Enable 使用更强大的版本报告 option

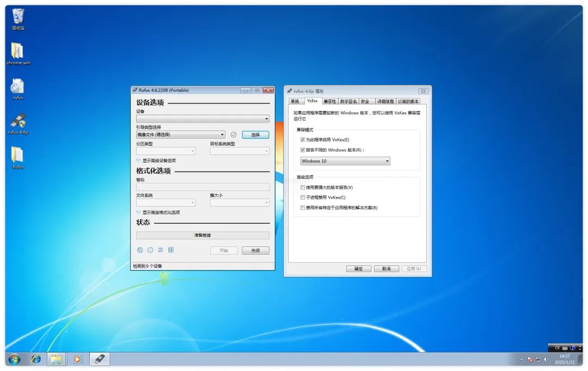[302, 187]
